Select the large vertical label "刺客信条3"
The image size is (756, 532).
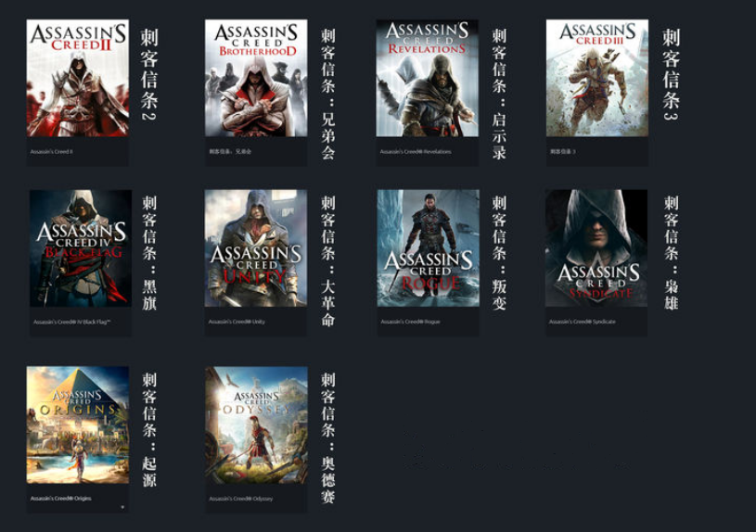[671, 74]
